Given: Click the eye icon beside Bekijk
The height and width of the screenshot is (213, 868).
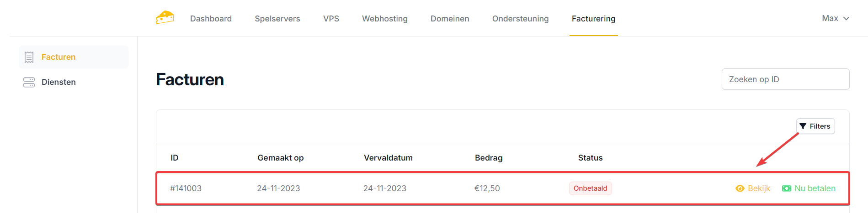Looking at the screenshot, I should (x=740, y=188).
